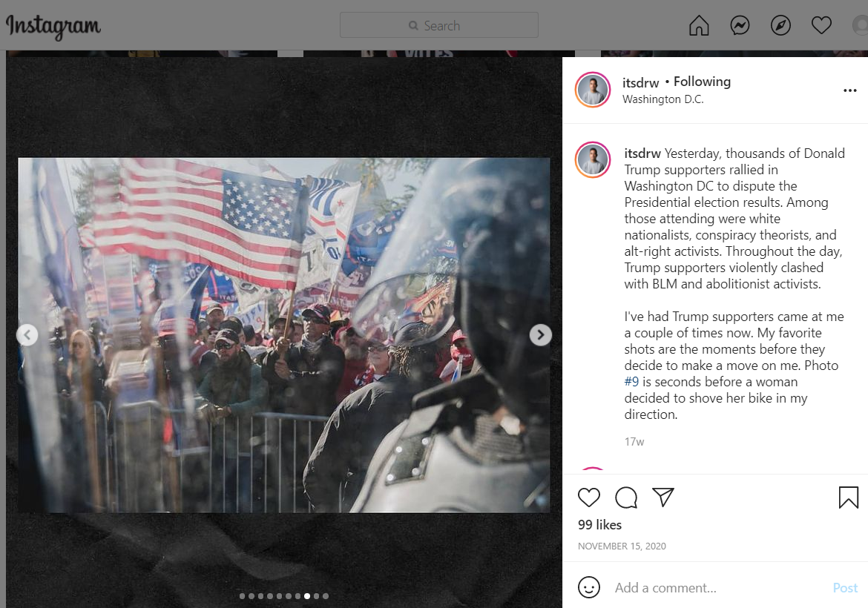Open Messenger direct messages icon
Image resolution: width=868 pixels, height=608 pixels.
click(x=740, y=25)
